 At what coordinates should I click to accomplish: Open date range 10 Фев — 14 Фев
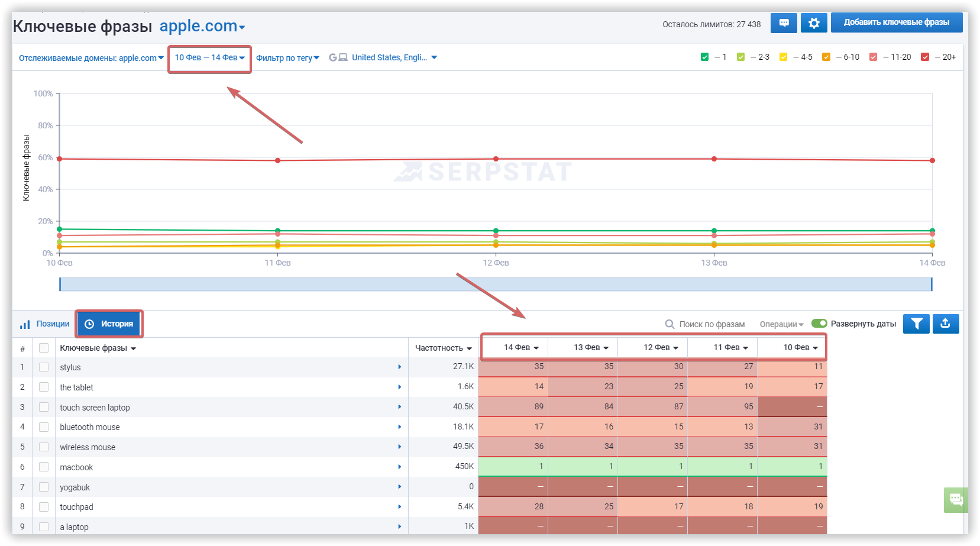click(209, 57)
